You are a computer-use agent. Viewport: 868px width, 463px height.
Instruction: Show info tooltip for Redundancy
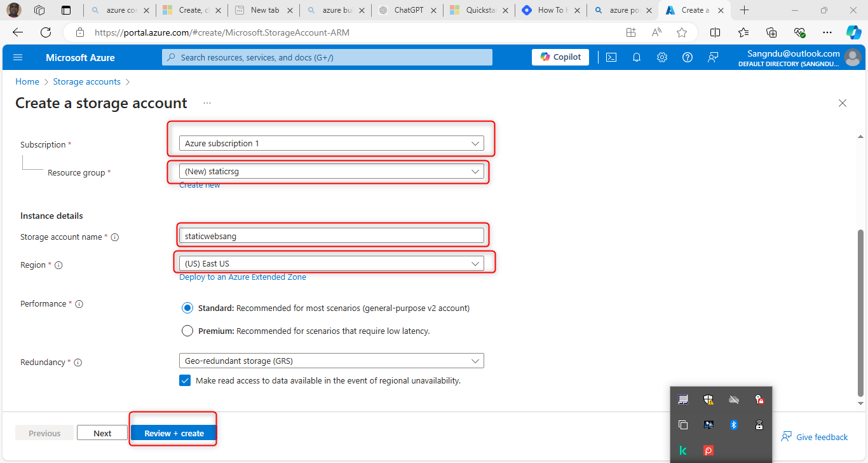pyautogui.click(x=78, y=363)
